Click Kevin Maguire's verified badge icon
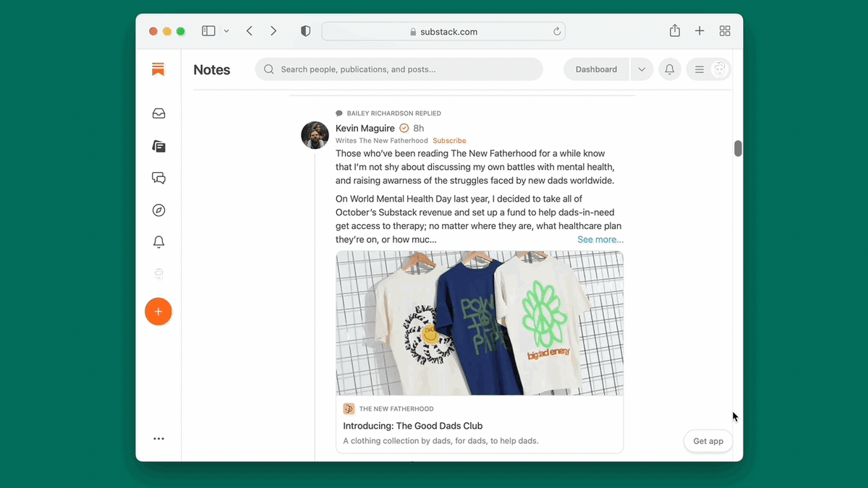 [x=404, y=128]
